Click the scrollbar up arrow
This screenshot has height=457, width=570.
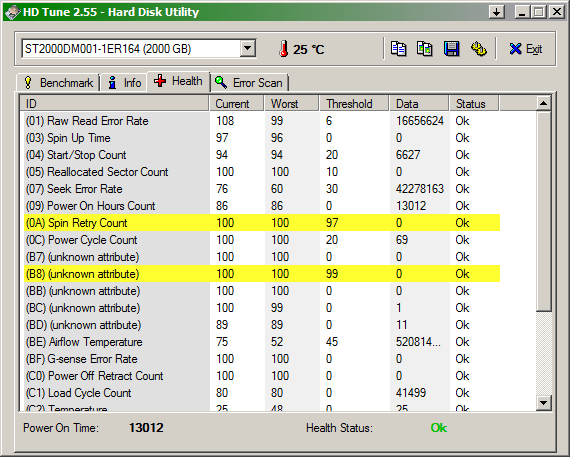(543, 104)
